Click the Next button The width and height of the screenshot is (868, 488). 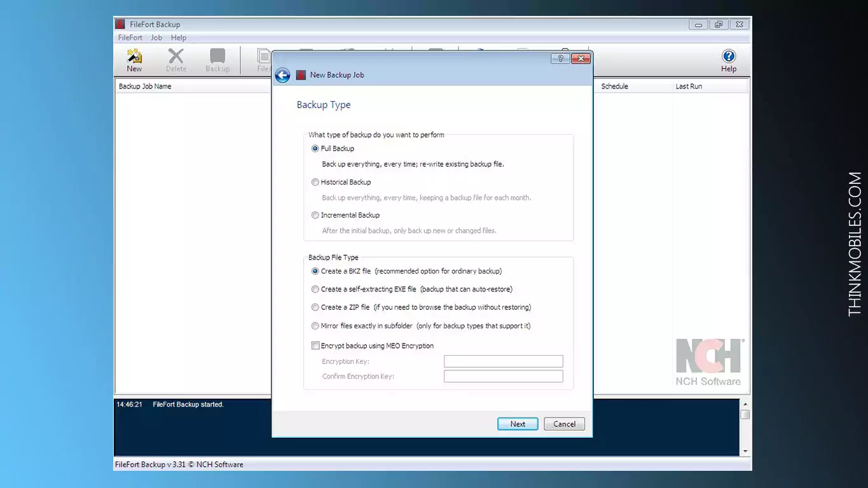518,424
